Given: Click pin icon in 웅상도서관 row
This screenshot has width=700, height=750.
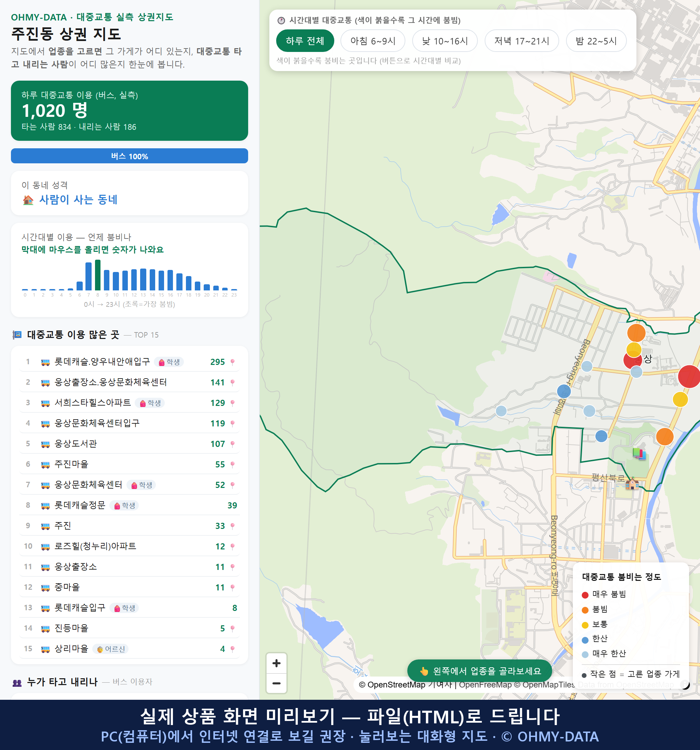Looking at the screenshot, I should 232,444.
